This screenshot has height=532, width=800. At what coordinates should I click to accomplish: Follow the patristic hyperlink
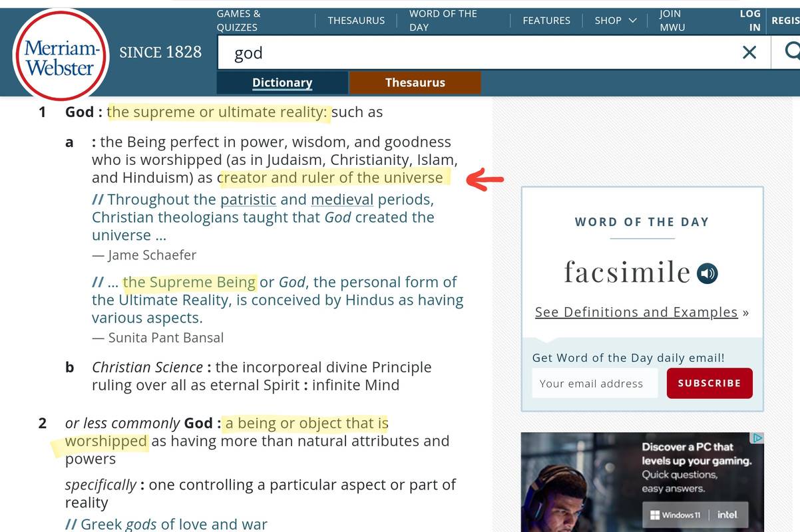248,199
